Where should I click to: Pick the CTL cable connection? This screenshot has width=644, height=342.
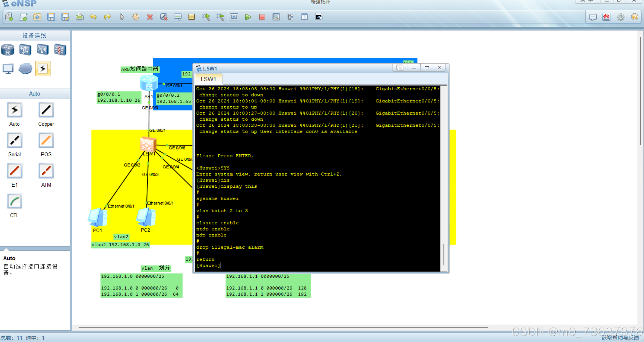click(x=14, y=202)
